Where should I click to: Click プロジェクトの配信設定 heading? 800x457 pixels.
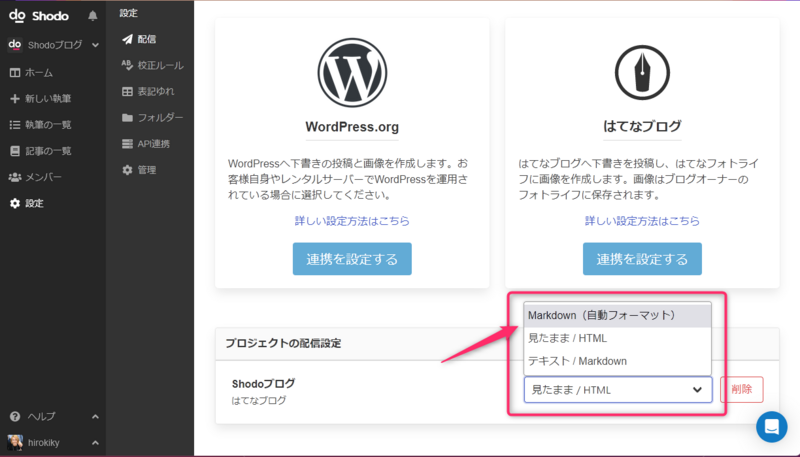283,343
